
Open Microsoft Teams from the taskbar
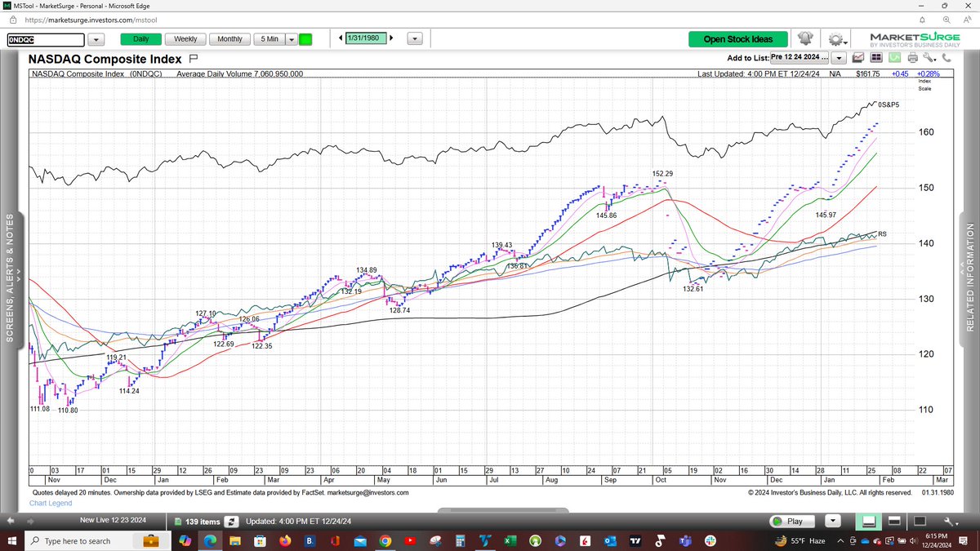tap(684, 541)
